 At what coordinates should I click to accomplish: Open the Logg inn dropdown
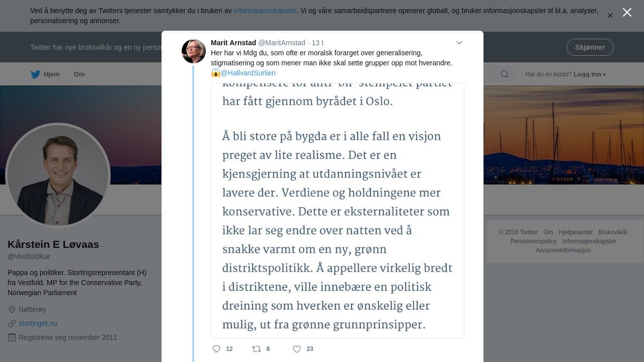coord(590,74)
